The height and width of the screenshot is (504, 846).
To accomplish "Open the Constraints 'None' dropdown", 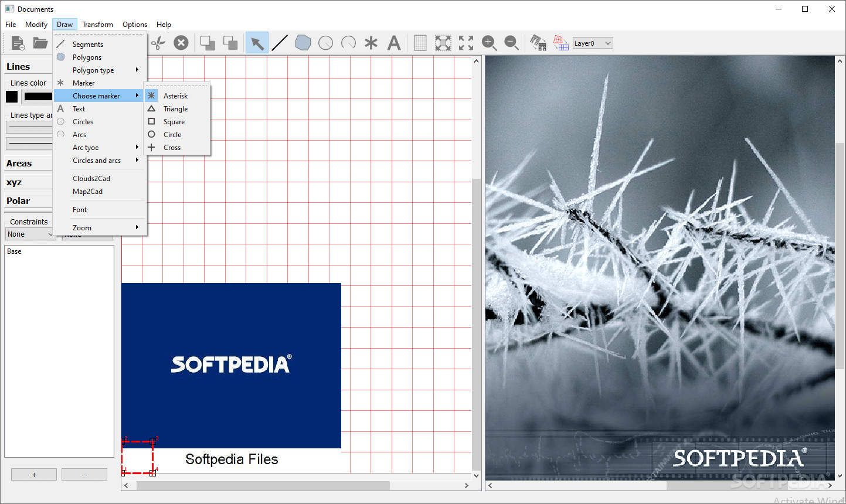I will tap(29, 234).
